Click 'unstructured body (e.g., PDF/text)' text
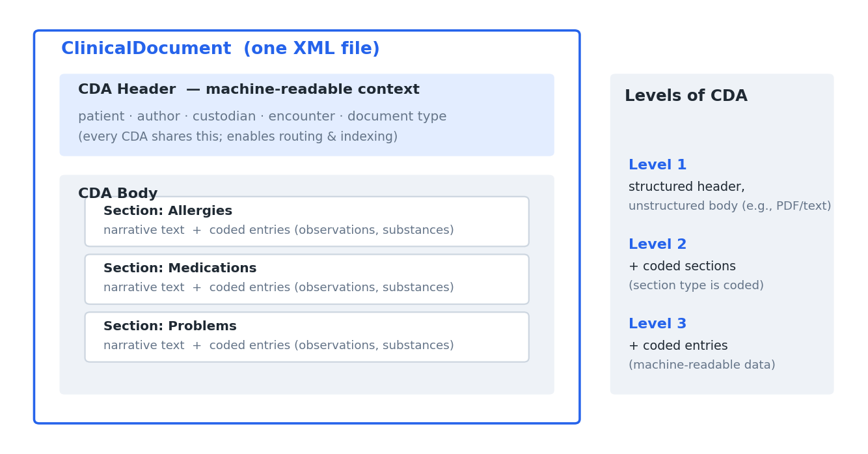This screenshot has width=868, height=454. tap(729, 206)
